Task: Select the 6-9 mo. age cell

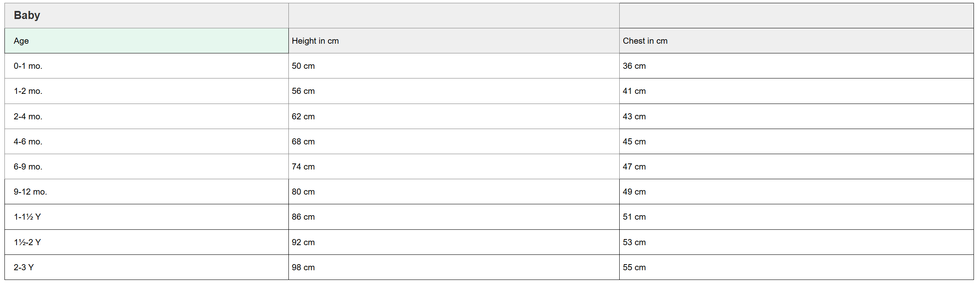Action: click(28, 167)
